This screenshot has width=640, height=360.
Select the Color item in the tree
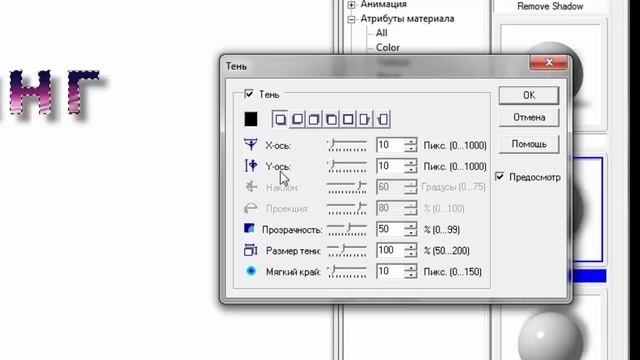(388, 48)
